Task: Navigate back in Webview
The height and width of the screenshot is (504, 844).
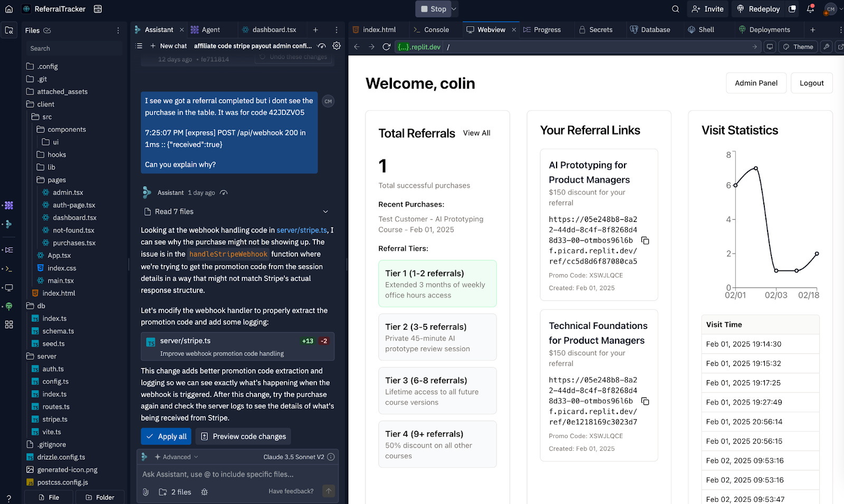Action: pos(357,47)
